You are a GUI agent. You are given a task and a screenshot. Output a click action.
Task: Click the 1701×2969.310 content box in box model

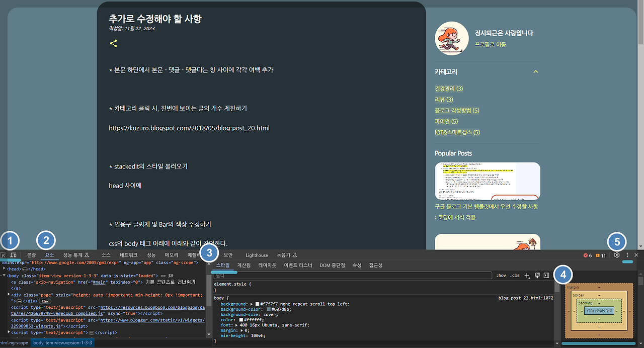(x=599, y=311)
